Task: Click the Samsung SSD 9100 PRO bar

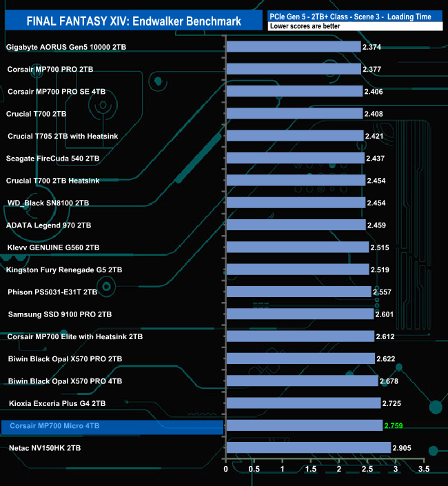Action: 300,314
